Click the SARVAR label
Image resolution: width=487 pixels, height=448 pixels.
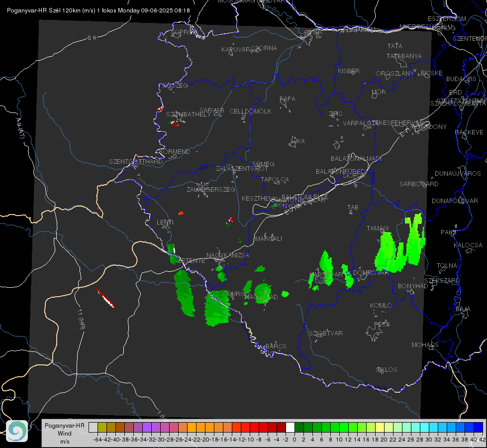[x=212, y=111]
